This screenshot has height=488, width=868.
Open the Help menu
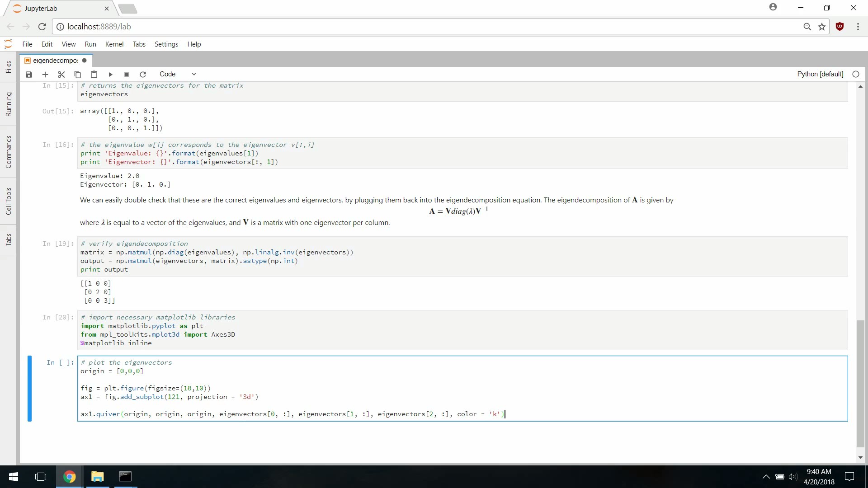pyautogui.click(x=194, y=44)
